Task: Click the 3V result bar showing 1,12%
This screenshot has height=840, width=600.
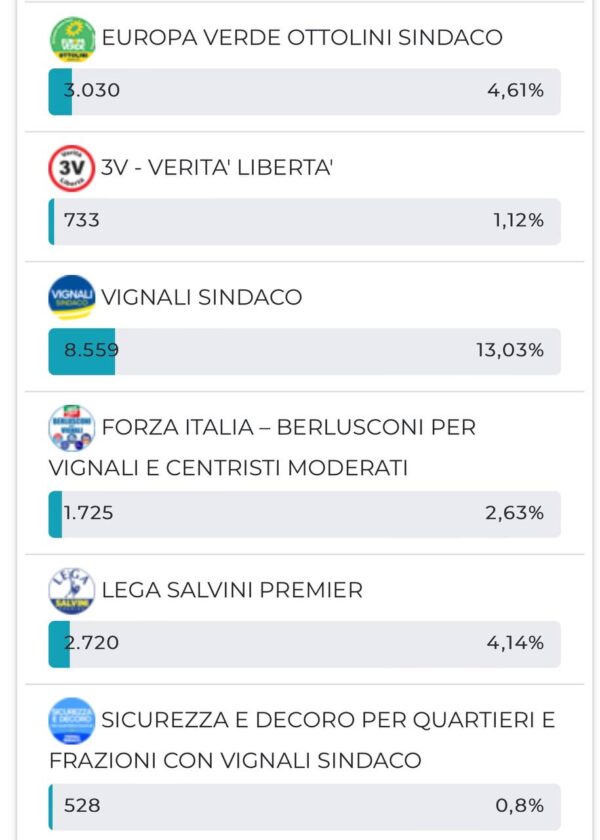Action: click(304, 221)
